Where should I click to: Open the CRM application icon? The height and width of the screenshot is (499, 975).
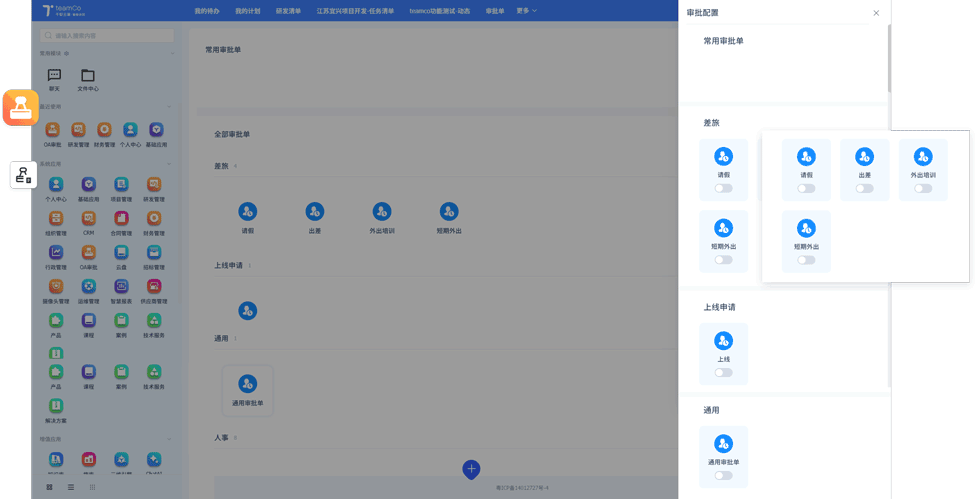(88, 219)
